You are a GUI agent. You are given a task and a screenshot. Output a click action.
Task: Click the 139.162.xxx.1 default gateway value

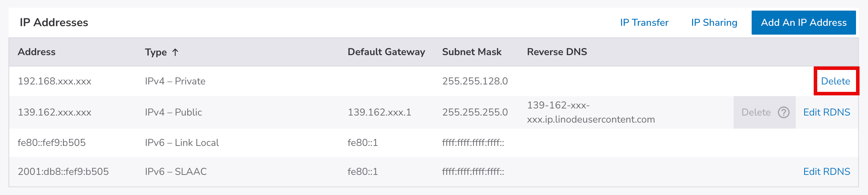pyautogui.click(x=379, y=112)
